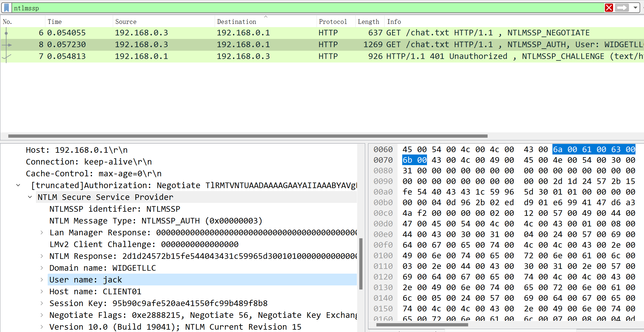
Task: Edit the ntlmssp filter input field
Action: (x=308, y=8)
